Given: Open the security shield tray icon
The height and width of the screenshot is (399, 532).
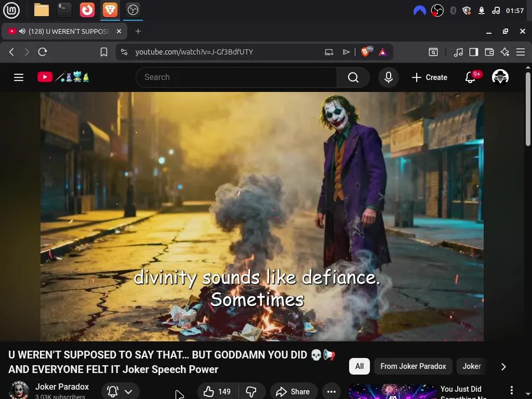Looking at the screenshot, I should point(467,11).
